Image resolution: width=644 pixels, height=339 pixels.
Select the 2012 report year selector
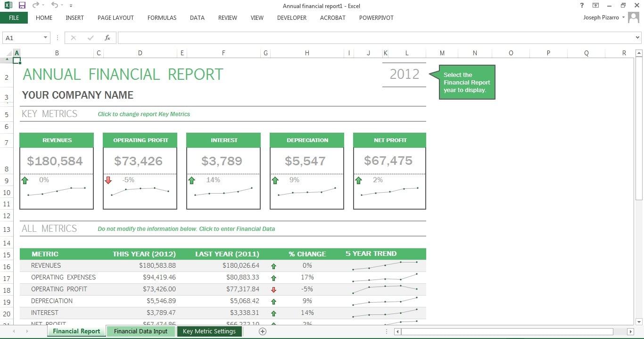tap(404, 74)
